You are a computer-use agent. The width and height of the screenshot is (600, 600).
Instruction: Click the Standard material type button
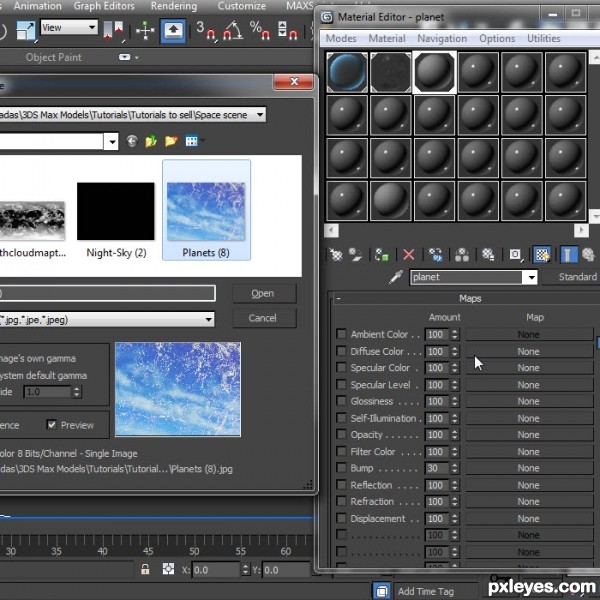[571, 277]
